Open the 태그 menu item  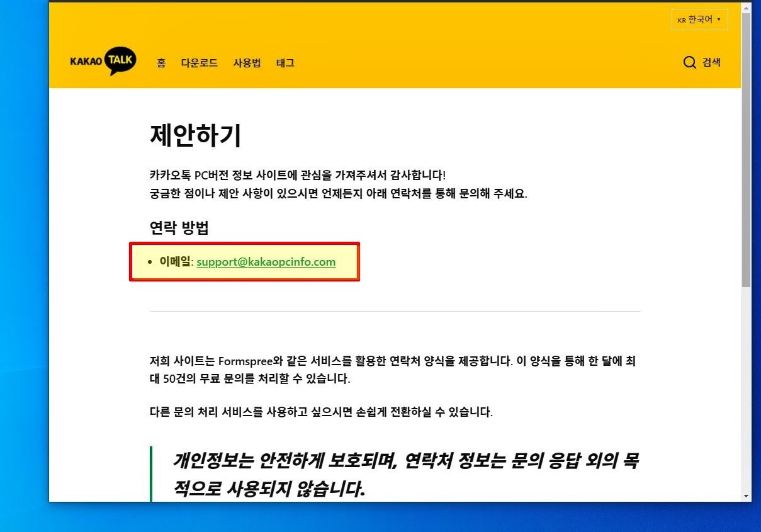[285, 63]
